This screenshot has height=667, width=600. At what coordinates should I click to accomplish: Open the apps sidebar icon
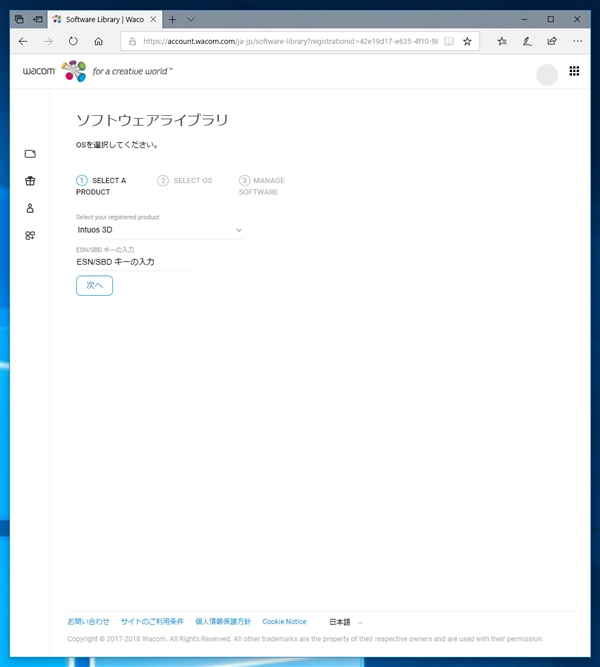(x=30, y=235)
